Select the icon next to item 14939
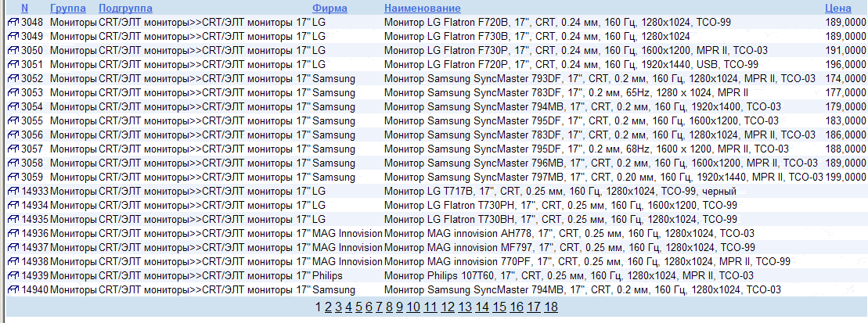The height and width of the screenshot is (323, 868). pyautogui.click(x=13, y=275)
